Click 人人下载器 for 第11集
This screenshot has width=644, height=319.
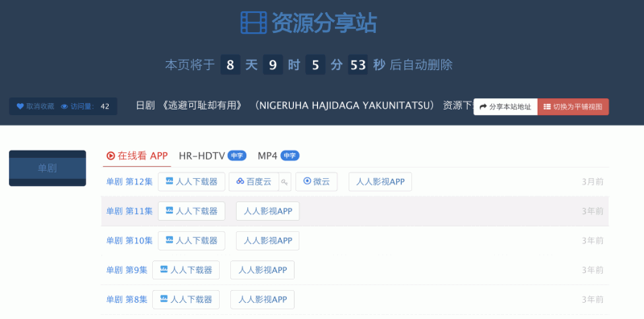(192, 211)
